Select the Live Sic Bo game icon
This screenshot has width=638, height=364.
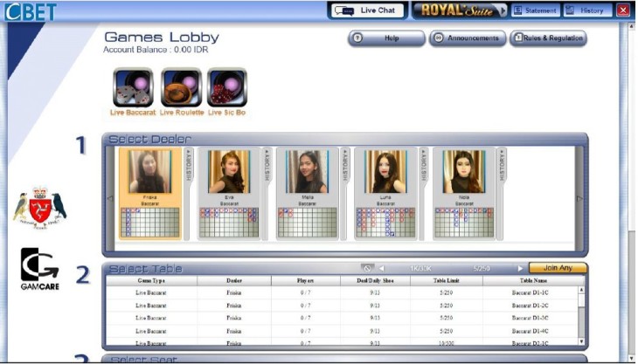pos(226,87)
